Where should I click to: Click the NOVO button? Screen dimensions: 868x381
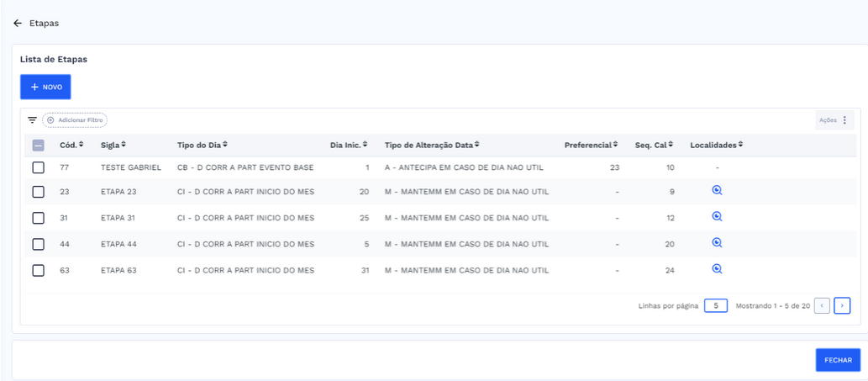pos(45,87)
